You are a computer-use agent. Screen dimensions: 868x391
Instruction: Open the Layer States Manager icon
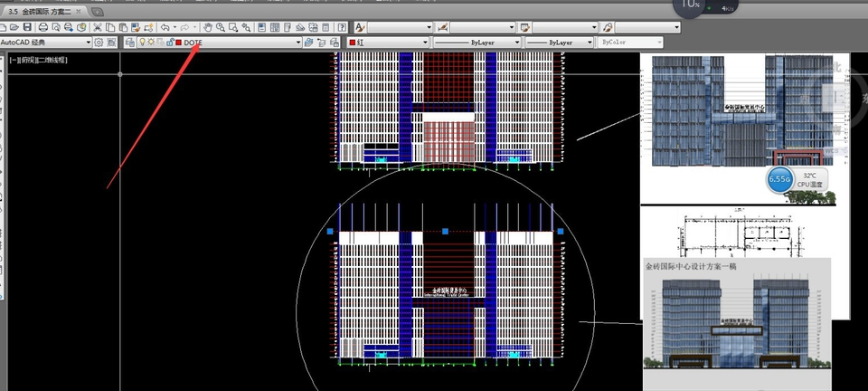click(x=334, y=43)
